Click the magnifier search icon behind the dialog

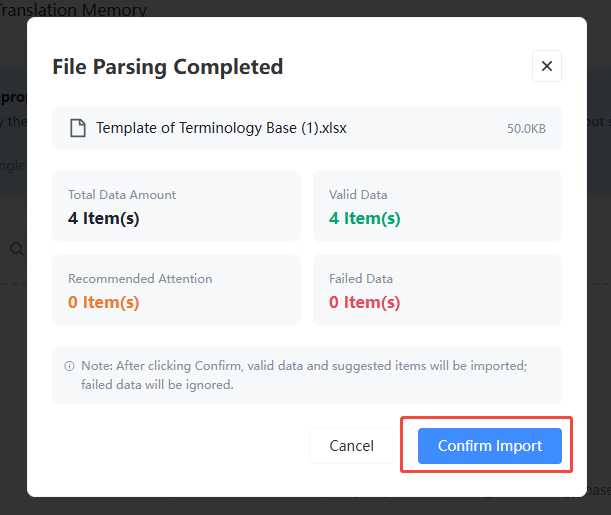coord(17,249)
